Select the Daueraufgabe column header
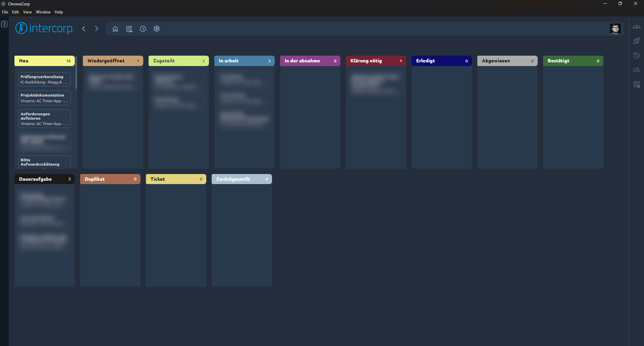 (45, 179)
